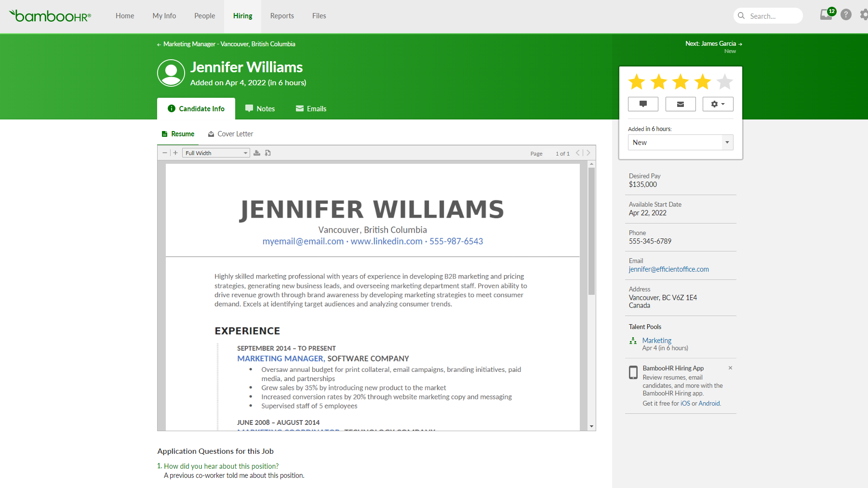868x488 pixels.
Task: Send an email via the envelope icon
Action: (x=681, y=104)
